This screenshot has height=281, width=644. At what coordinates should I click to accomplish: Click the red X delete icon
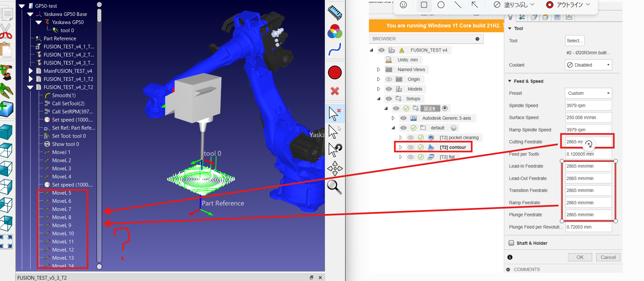point(335,91)
